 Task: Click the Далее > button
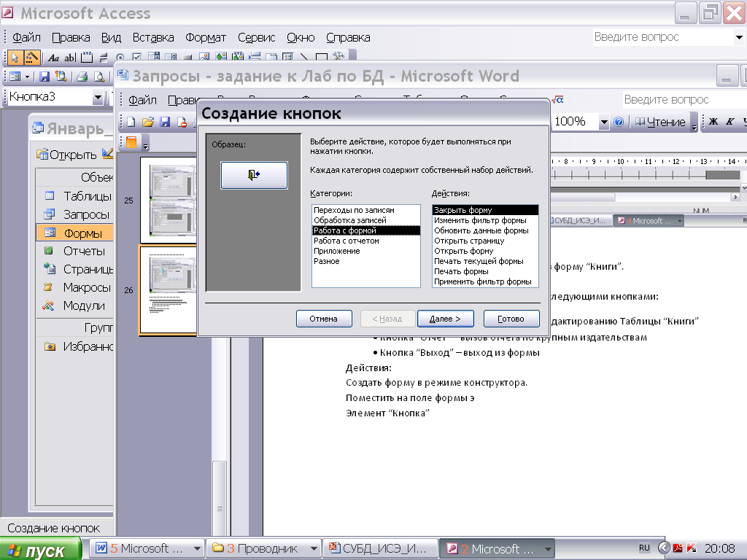[x=446, y=319]
